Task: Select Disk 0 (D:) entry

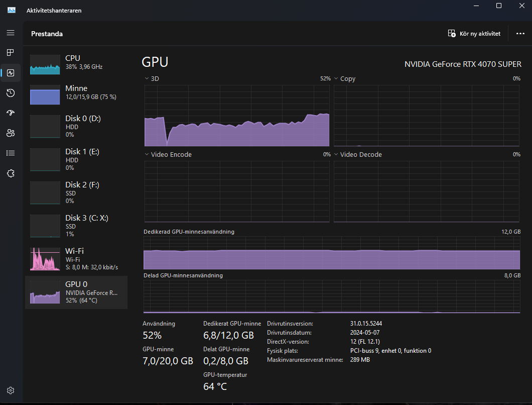Action: [76, 126]
